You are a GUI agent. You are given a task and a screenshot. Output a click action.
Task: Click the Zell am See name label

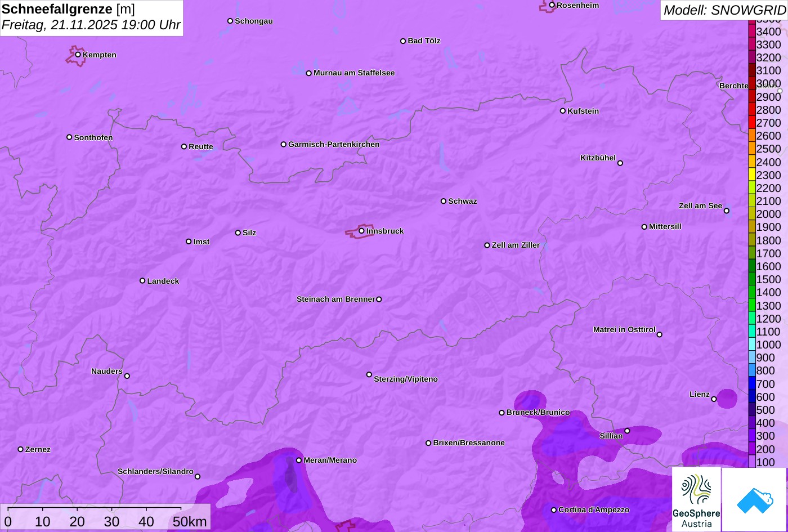[700, 206]
